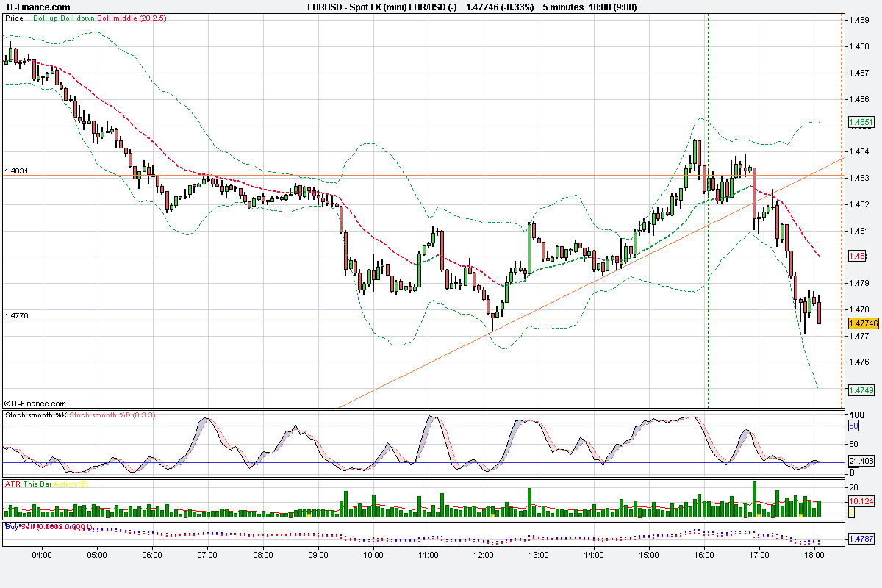Image resolution: width=882 pixels, height=588 pixels.
Task: Click the "EURUSD - Spot FX (mini) EUR/USD (-)" chart title
Action: point(382,7)
